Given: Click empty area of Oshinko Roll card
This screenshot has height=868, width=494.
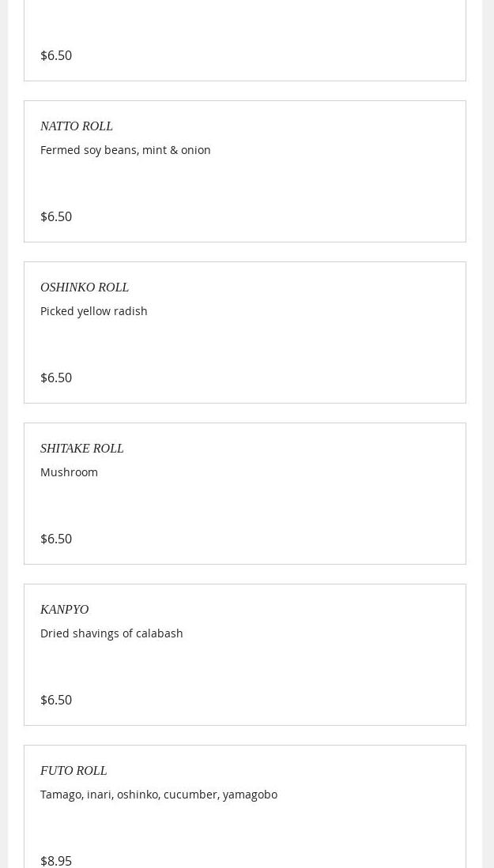Looking at the screenshot, I should click(x=332, y=348).
